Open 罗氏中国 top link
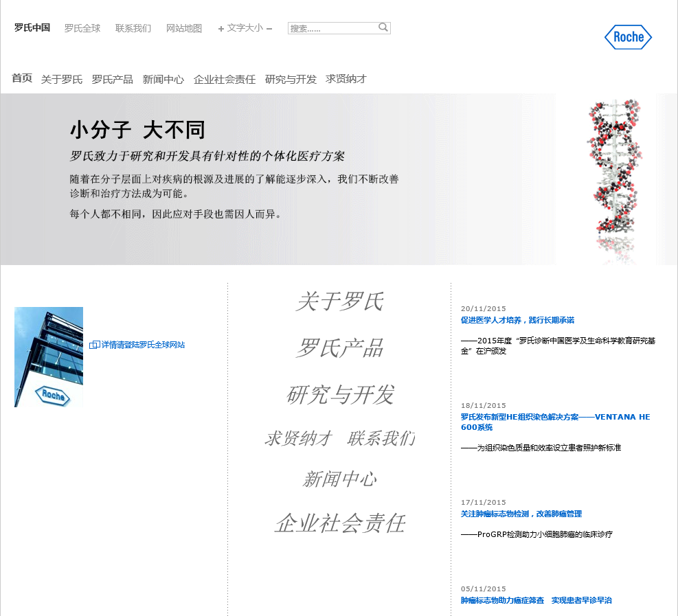This screenshot has width=678, height=616. tap(32, 27)
